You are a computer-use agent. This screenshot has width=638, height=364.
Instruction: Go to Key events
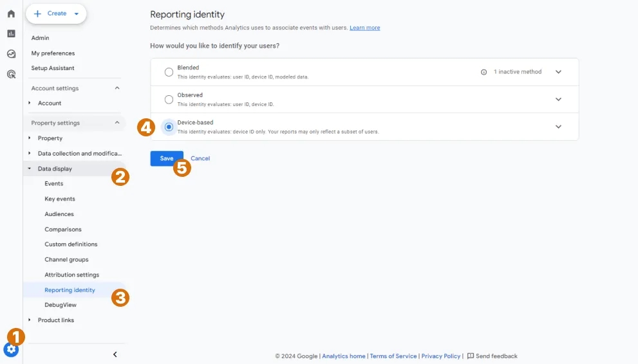tap(60, 199)
